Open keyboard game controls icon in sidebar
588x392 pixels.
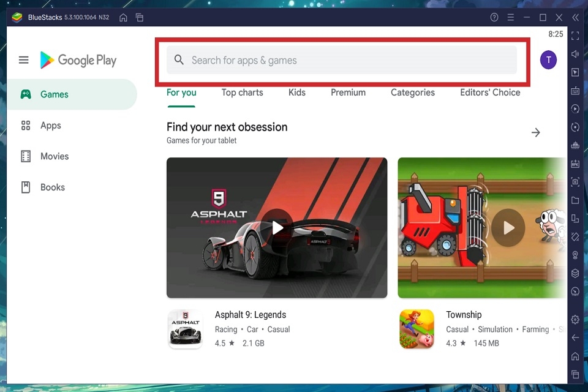[x=575, y=91]
